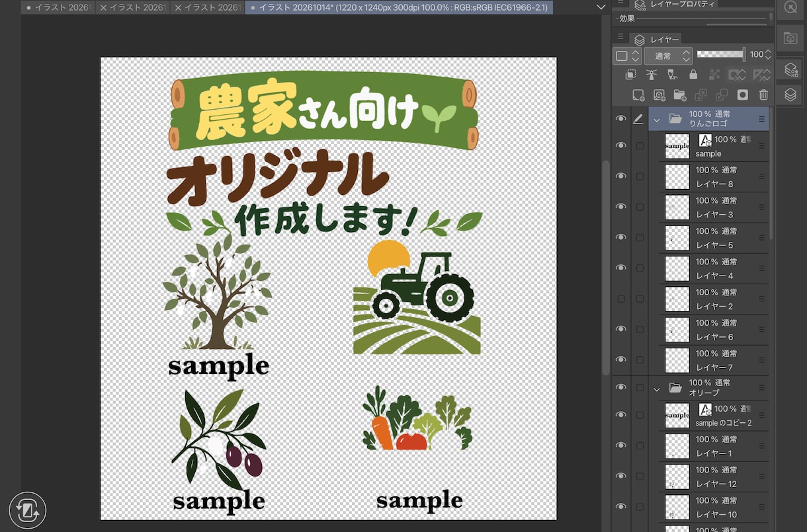The width and height of the screenshot is (807, 532).
Task: Create a new layer folder
Action: pyautogui.click(x=680, y=95)
